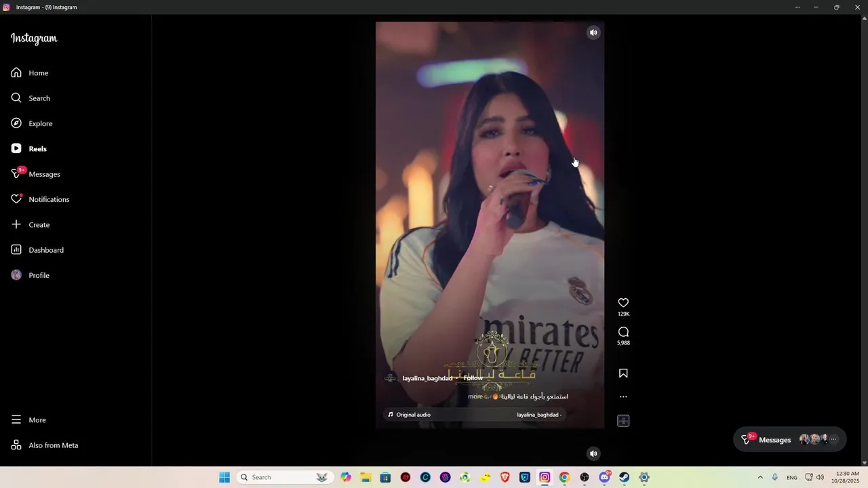Open the audio thumbnail below options

[x=623, y=421]
